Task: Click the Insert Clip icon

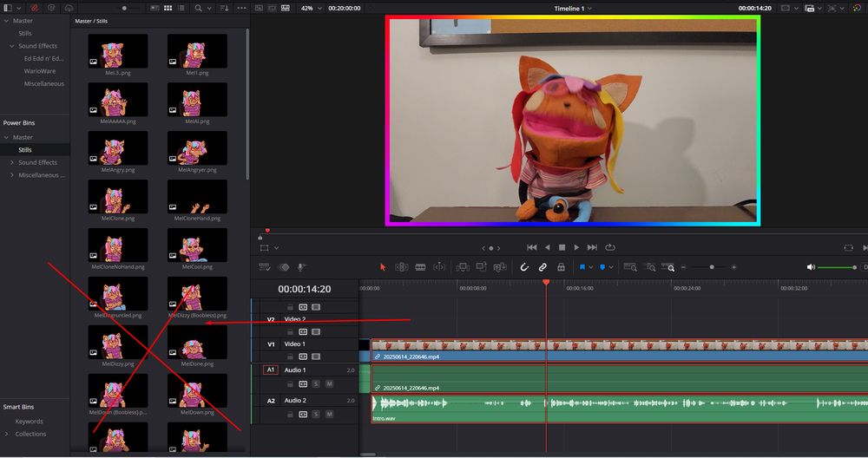Action: tap(463, 267)
